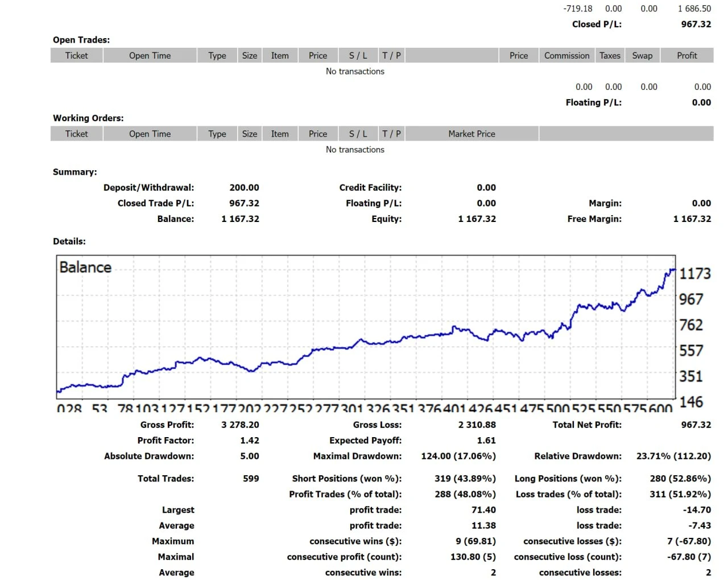Screen dimensions: 728x580
Task: Select the Swap column header in Open Trades
Action: click(642, 56)
